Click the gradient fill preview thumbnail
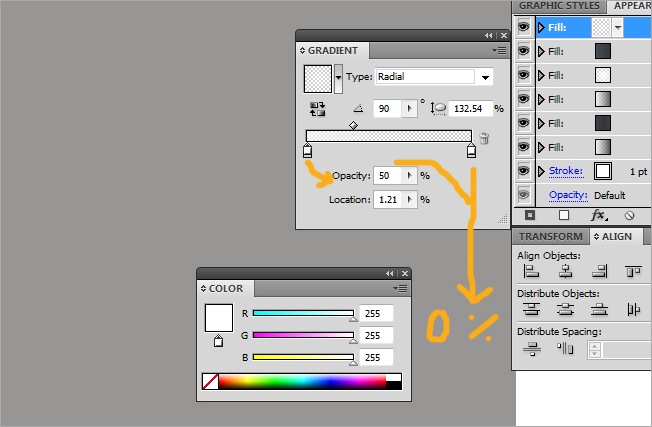This screenshot has width=652, height=427. tap(318, 79)
